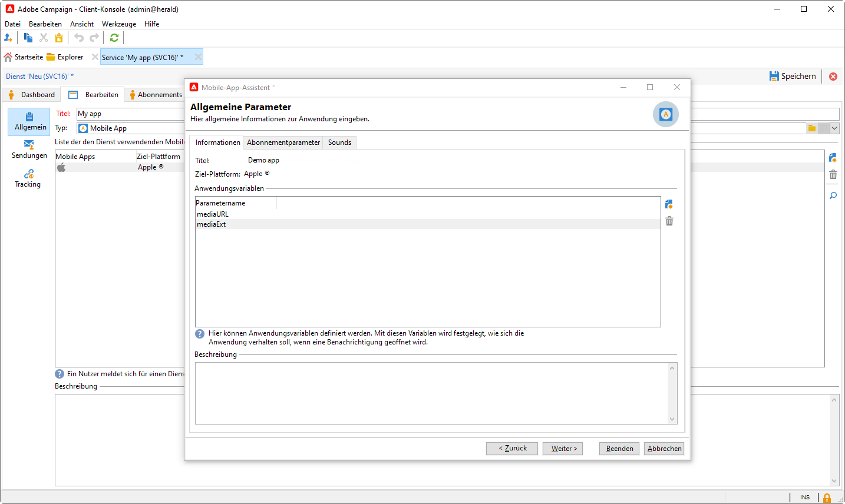Maximize the Mobile-App-Assistent dialog
The image size is (845, 504).
650,87
